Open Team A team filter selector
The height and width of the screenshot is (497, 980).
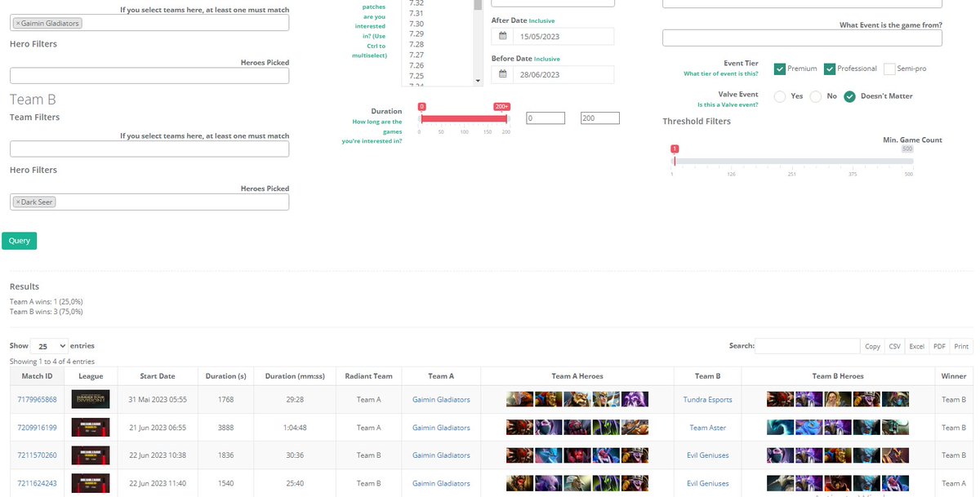click(149, 23)
